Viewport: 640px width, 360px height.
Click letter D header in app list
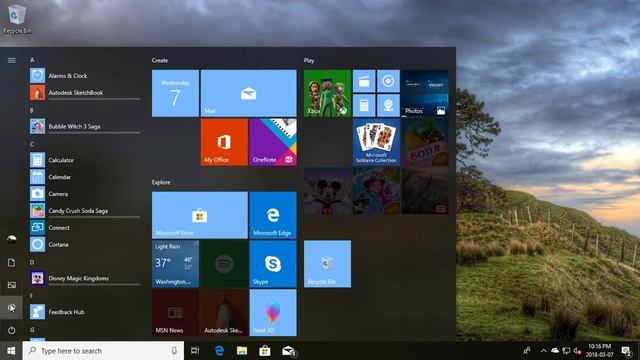(x=32, y=262)
